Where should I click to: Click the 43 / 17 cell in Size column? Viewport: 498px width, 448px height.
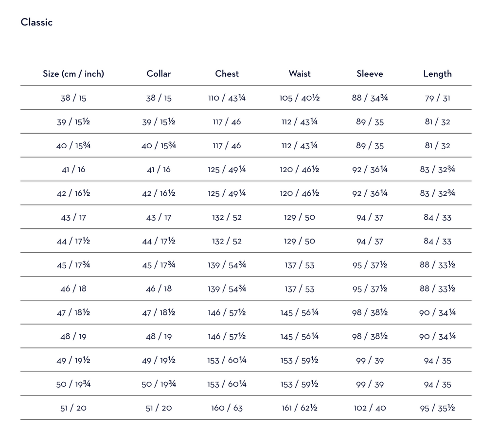73,218
